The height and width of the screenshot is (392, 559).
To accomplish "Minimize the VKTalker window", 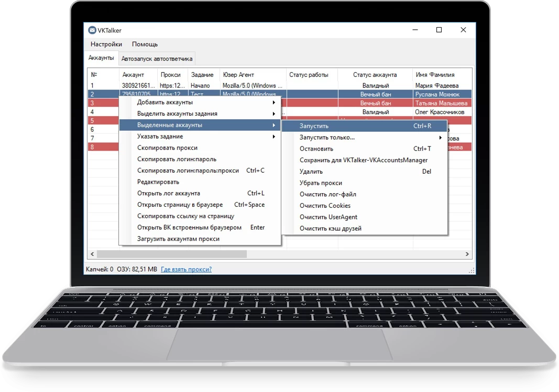I will tap(415, 30).
